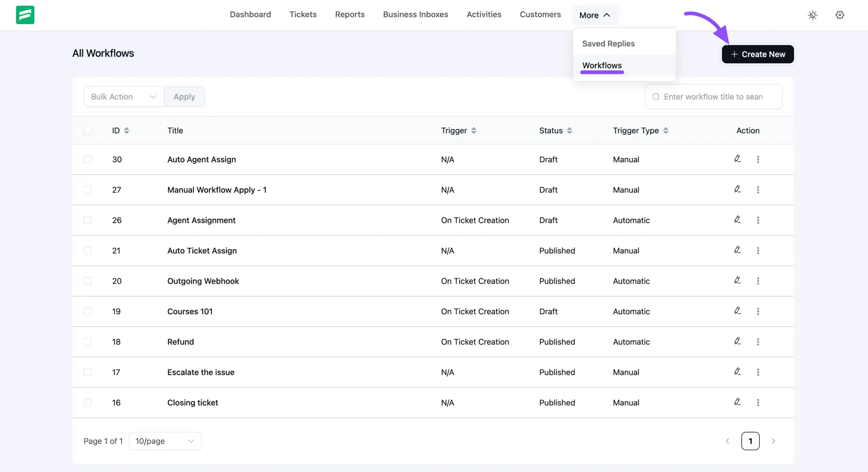Select checkbox for Manual Workflow Apply - 1

[88, 190]
